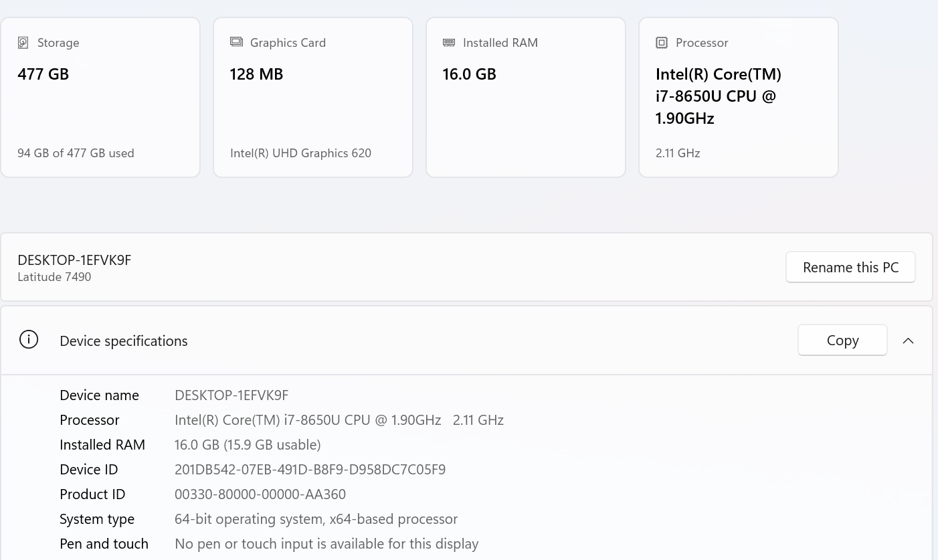Viewport: 938px width, 560px height.
Task: Copy the device specifications
Action: click(842, 341)
